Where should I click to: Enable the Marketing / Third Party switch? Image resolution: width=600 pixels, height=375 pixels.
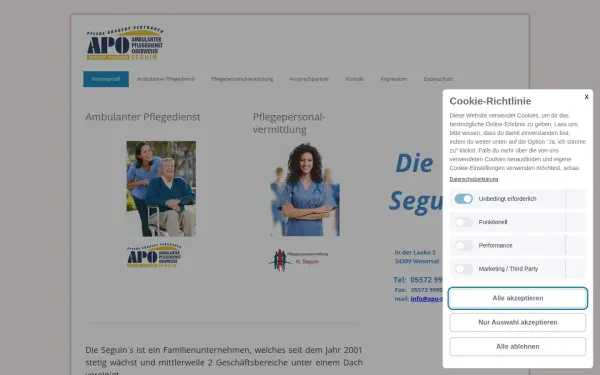click(463, 269)
